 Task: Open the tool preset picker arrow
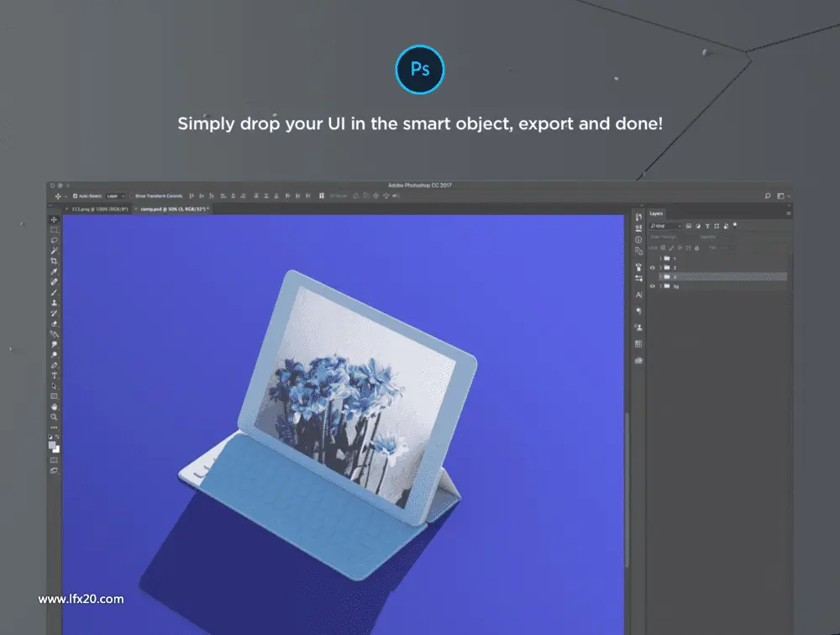coord(66,197)
